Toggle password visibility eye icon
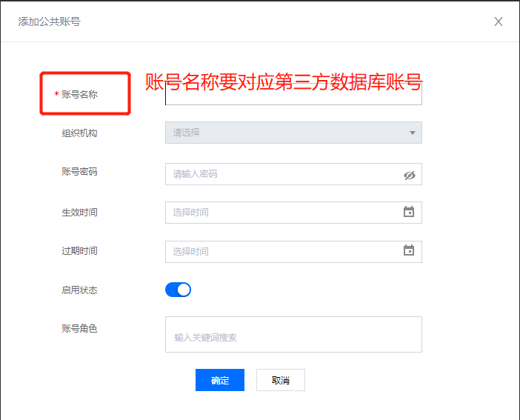 (410, 175)
